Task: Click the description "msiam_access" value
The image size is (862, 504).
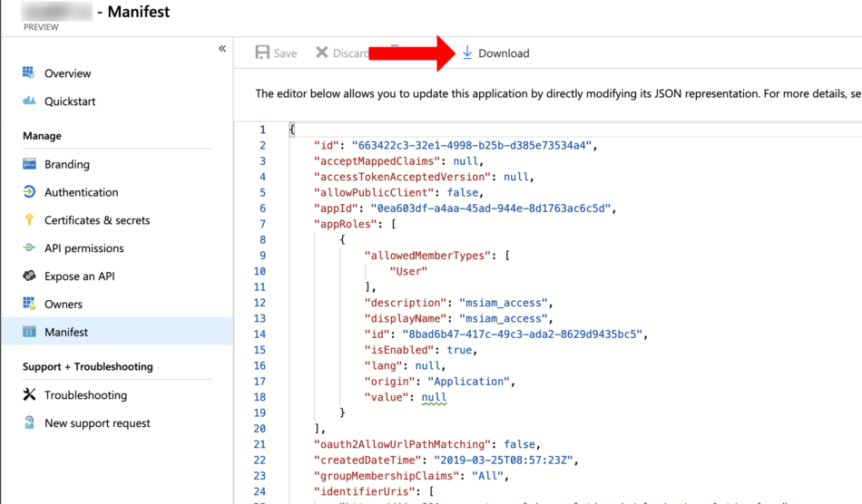Action: tap(504, 303)
